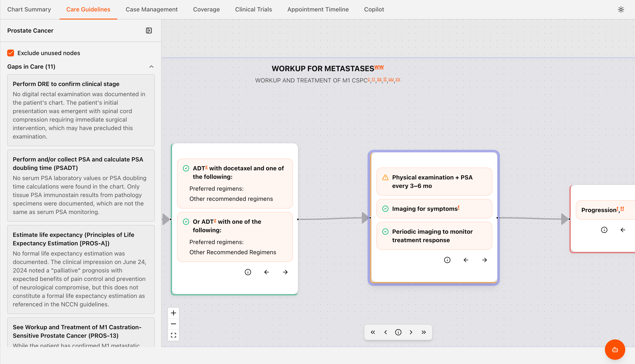Select the Care Guidelines tab
The height and width of the screenshot is (364, 635).
(x=88, y=9)
